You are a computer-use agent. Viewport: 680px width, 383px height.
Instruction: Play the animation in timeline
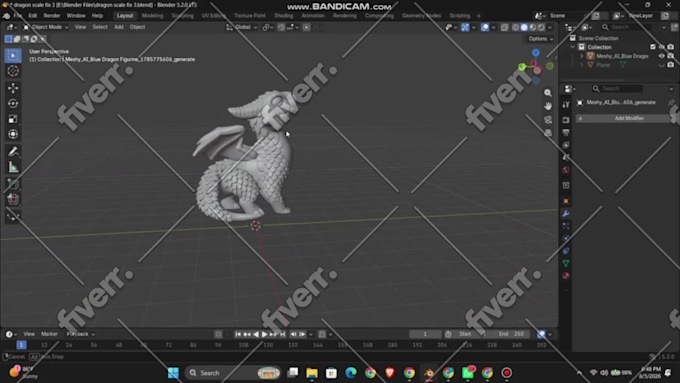[265, 334]
